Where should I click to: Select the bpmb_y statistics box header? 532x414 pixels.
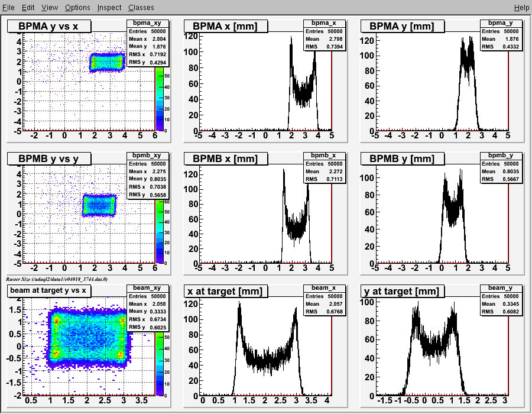pyautogui.click(x=501, y=156)
